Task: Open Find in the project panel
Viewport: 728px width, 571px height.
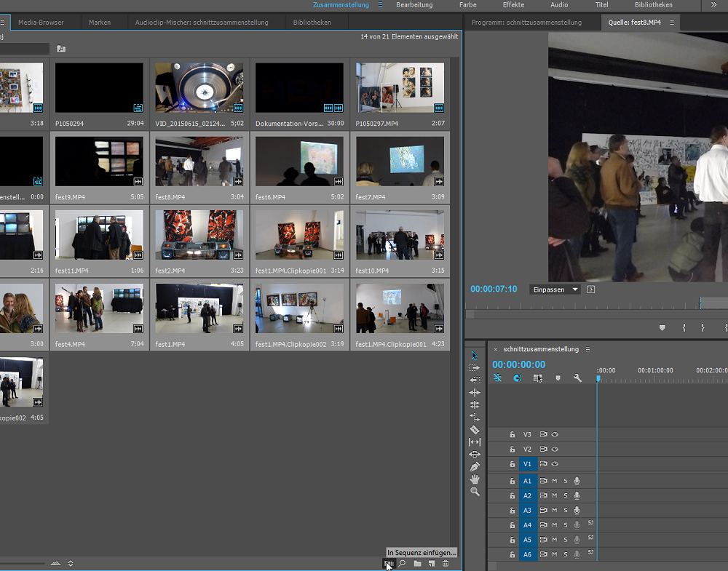Action: [x=402, y=564]
